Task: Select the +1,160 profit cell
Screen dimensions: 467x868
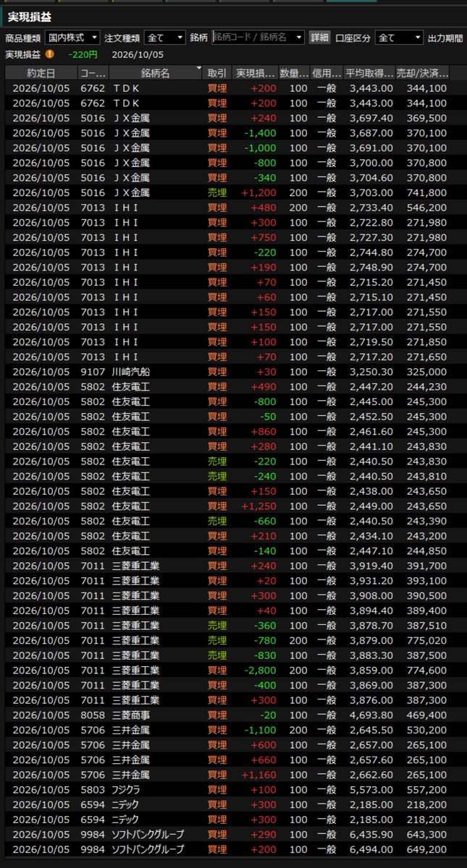Action: click(259, 774)
